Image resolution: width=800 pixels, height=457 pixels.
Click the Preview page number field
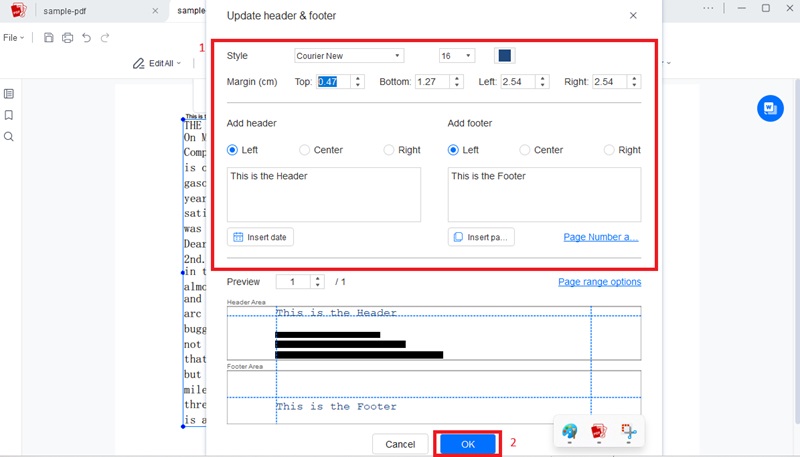tap(293, 282)
